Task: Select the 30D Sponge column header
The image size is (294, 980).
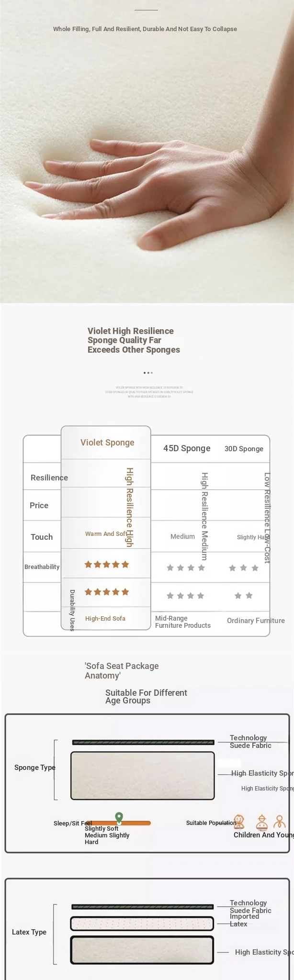Action: tap(244, 449)
